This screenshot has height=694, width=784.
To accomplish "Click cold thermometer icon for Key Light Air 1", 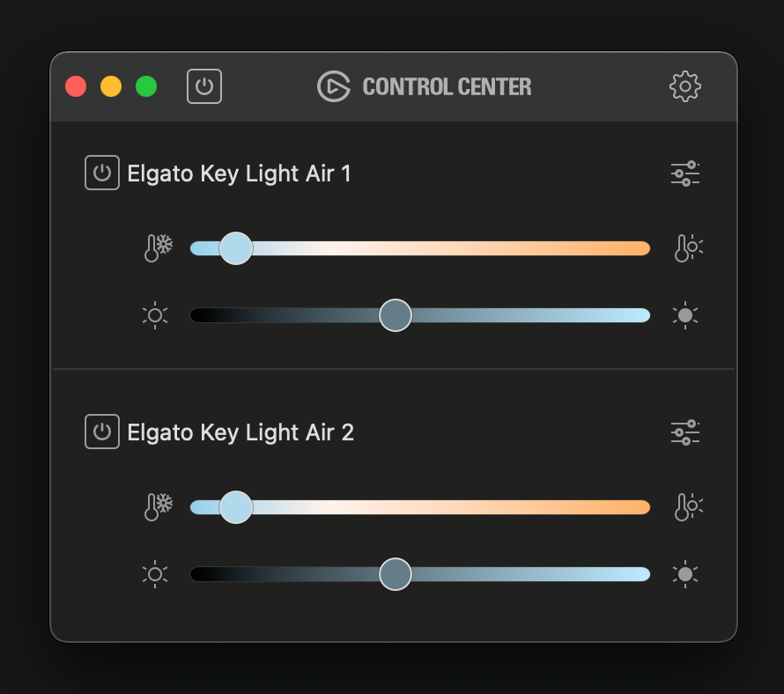I will (x=158, y=248).
